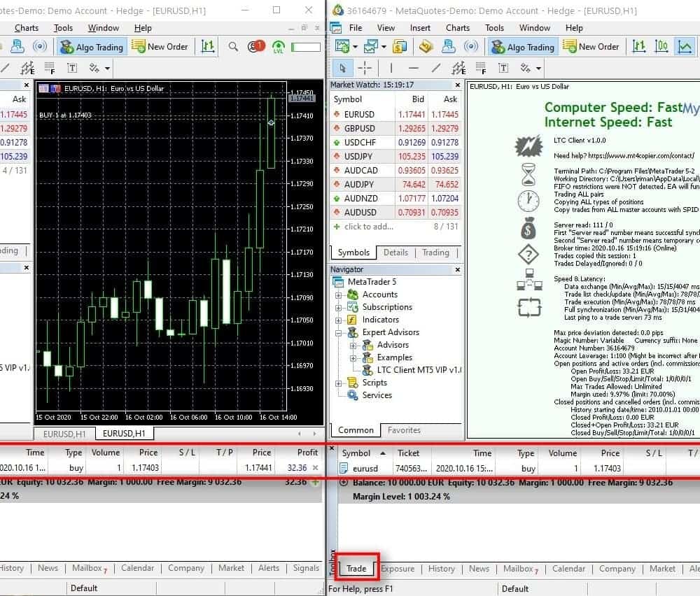Expand the Accounts tree node
700x596 pixels.
pyautogui.click(x=338, y=295)
